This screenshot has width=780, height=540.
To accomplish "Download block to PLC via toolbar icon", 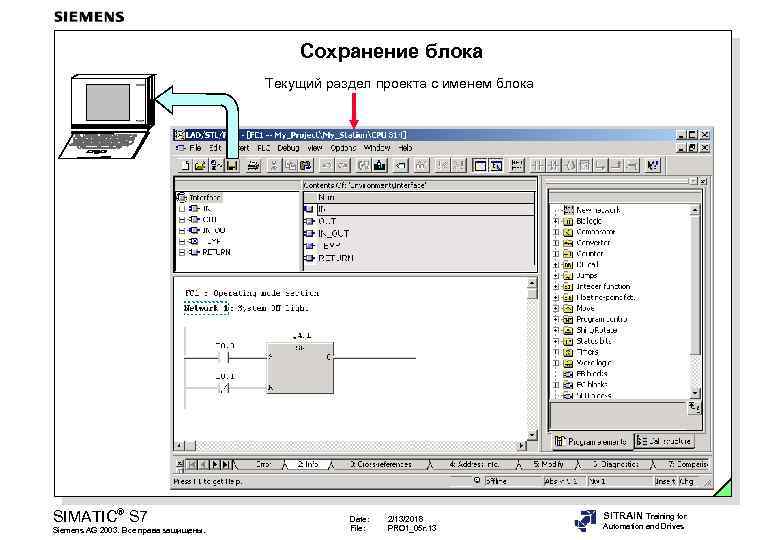I will (380, 166).
